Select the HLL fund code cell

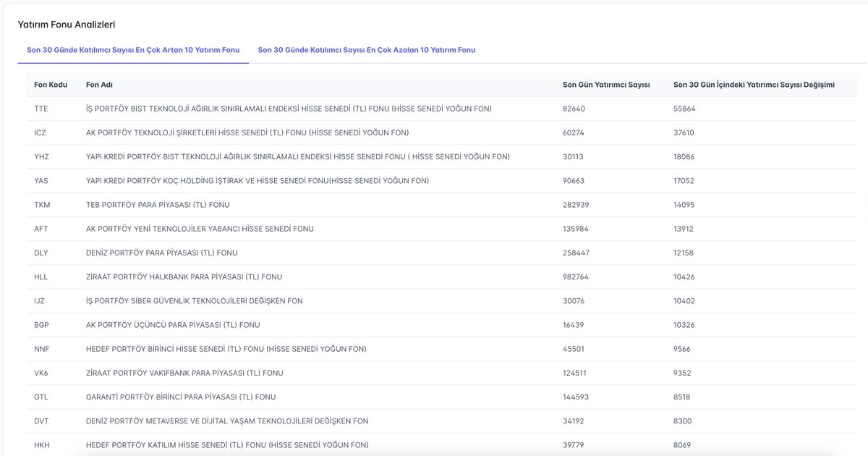coord(41,276)
